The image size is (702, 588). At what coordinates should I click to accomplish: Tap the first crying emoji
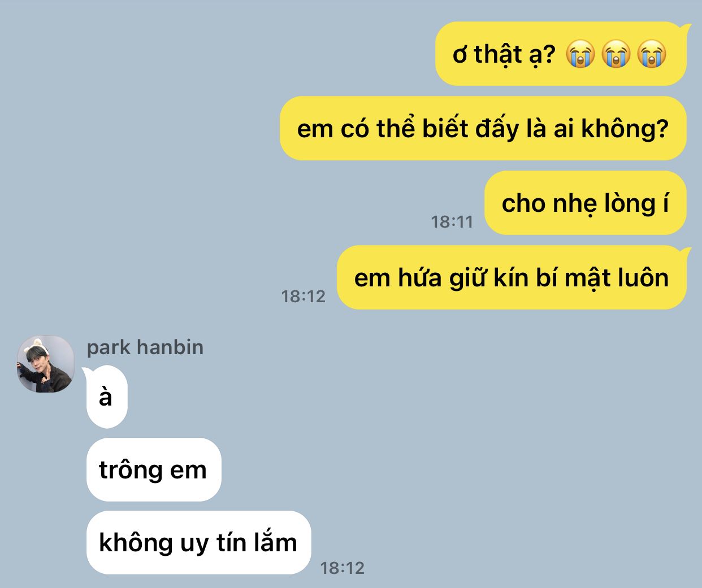pyautogui.click(x=581, y=54)
